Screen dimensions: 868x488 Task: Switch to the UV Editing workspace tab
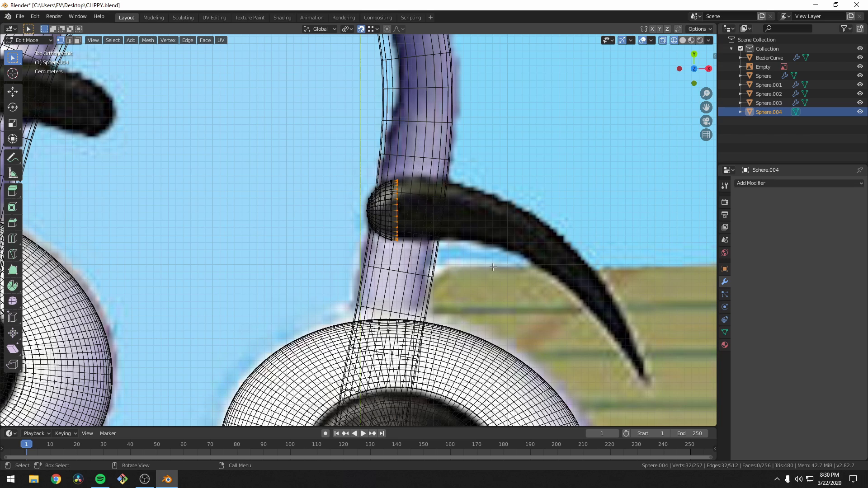click(214, 17)
